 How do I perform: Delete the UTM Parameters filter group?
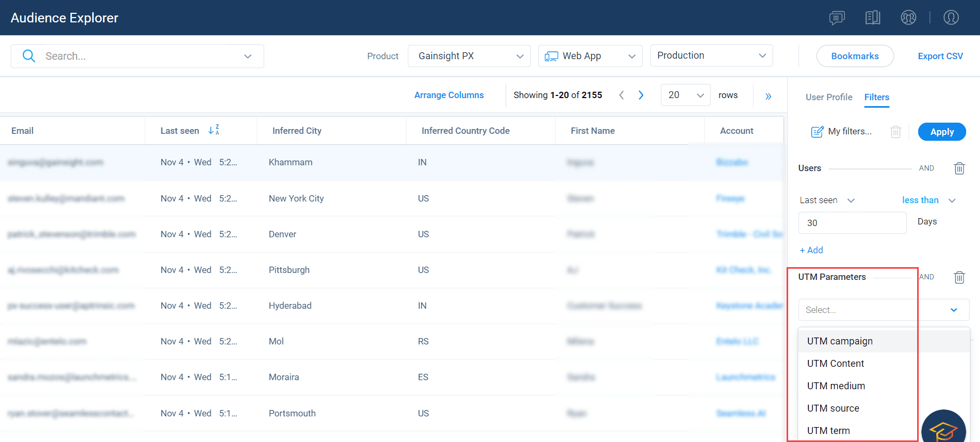pos(959,277)
